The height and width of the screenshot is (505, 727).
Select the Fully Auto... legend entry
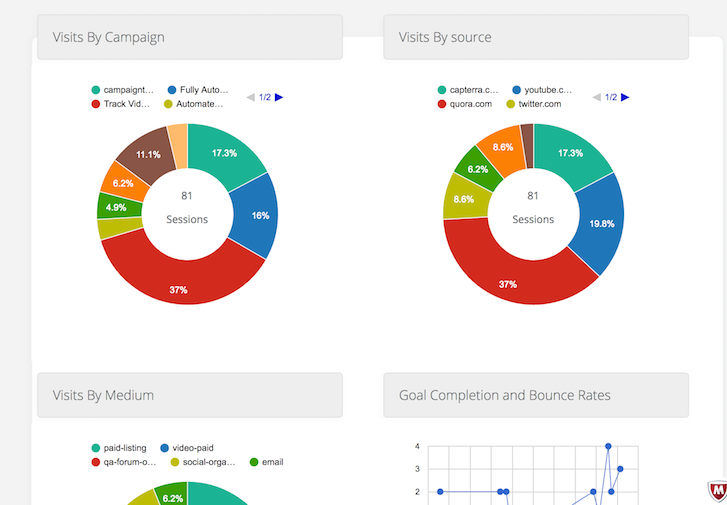pyautogui.click(x=198, y=90)
